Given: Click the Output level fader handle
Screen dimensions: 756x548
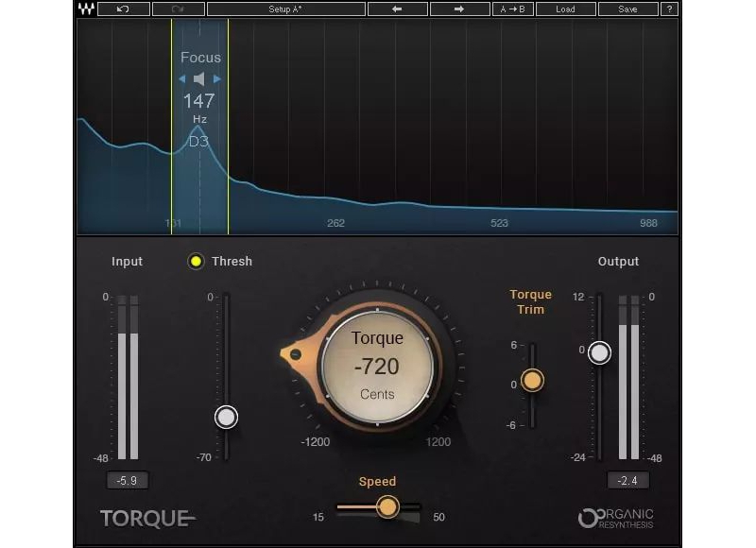Looking at the screenshot, I should coord(599,352).
